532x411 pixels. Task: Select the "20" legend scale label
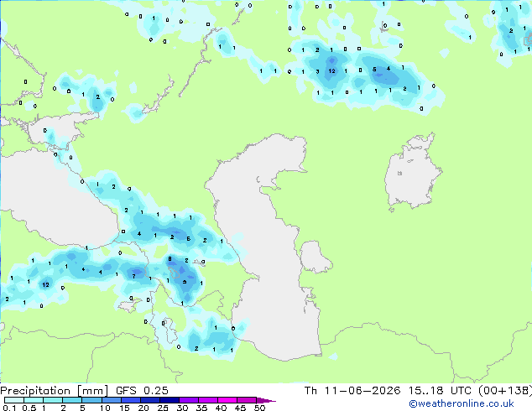tap(143, 408)
